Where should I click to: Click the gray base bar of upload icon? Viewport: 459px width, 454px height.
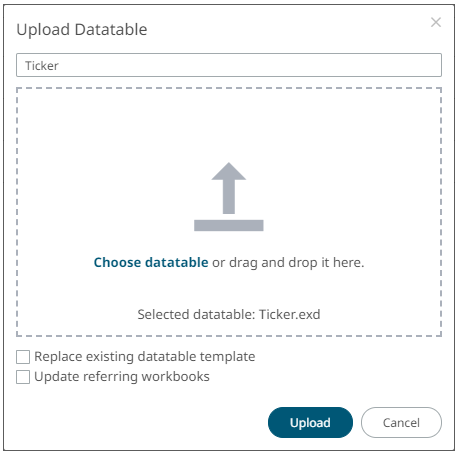click(x=229, y=225)
